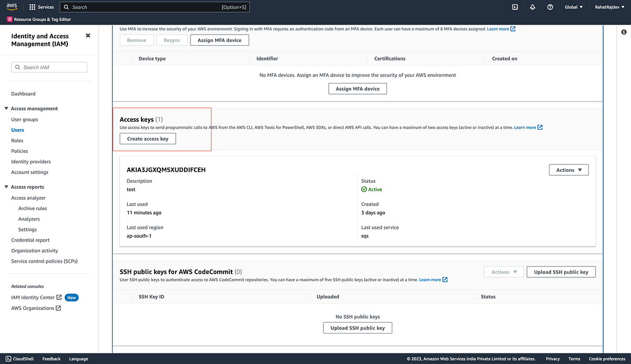This screenshot has height=364, width=631.
Task: Click the Create access key button
Action: click(147, 139)
